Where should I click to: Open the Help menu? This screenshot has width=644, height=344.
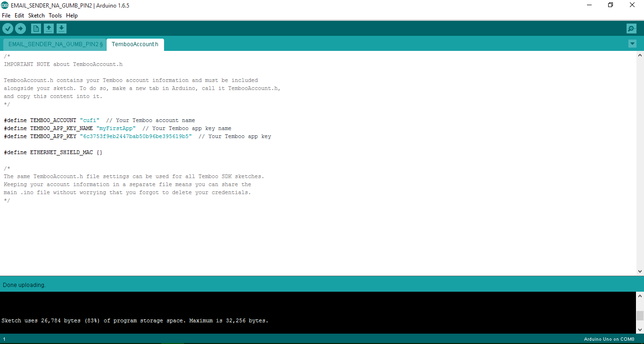pos(72,16)
